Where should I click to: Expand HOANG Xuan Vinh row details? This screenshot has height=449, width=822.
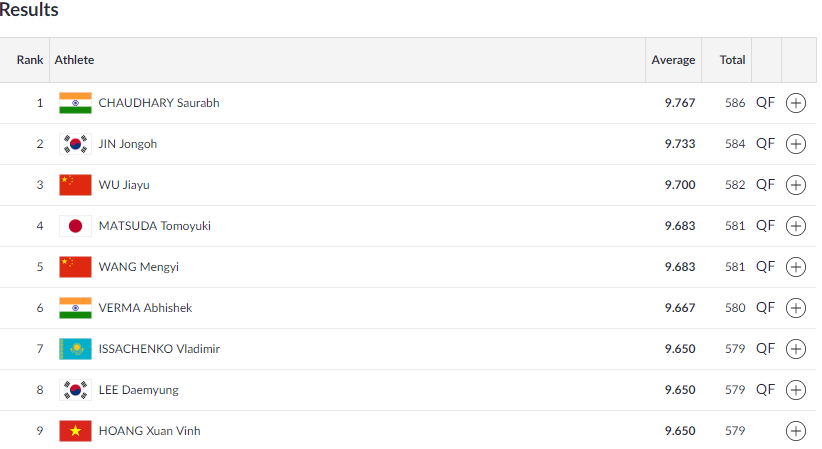(795, 431)
